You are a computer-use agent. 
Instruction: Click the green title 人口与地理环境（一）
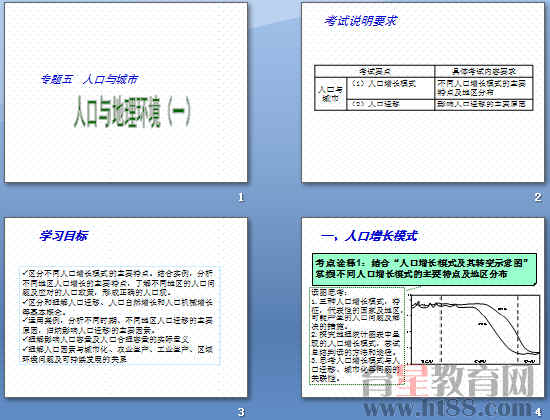click(x=132, y=112)
